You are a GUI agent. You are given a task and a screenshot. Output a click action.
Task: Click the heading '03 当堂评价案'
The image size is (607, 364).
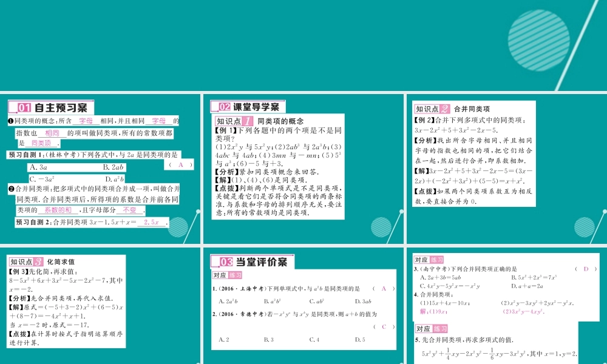tap(253, 262)
